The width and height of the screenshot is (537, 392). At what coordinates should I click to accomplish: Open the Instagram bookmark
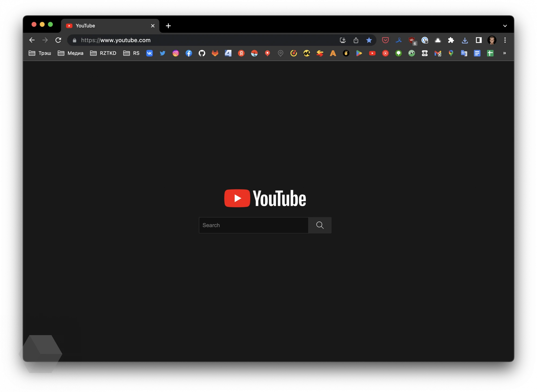click(x=176, y=53)
